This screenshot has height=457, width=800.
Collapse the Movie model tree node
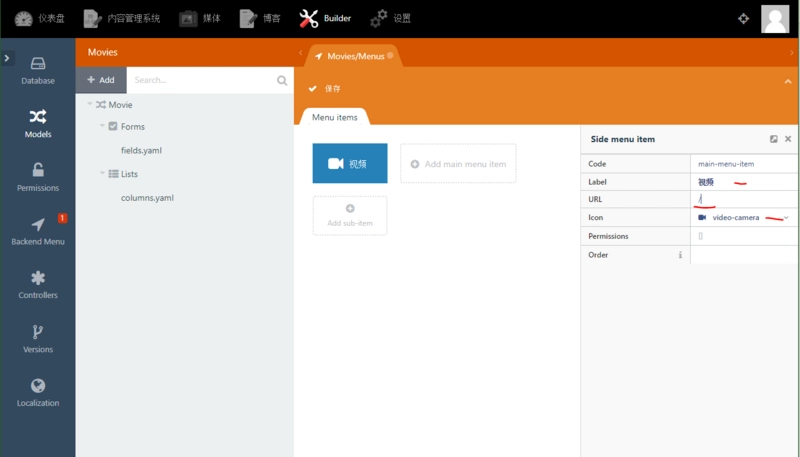90,104
